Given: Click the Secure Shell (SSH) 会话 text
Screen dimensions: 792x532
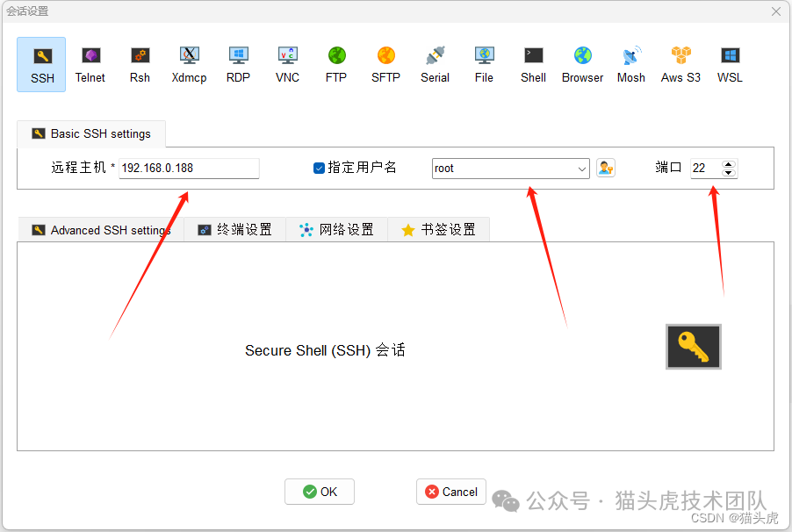Looking at the screenshot, I should click(325, 350).
